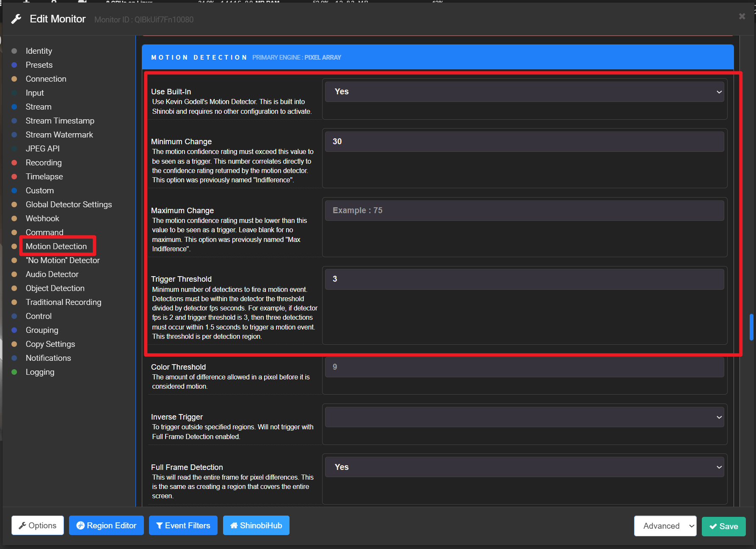The image size is (756, 549).
Task: Click the red dot next to Recording
Action: click(14, 162)
